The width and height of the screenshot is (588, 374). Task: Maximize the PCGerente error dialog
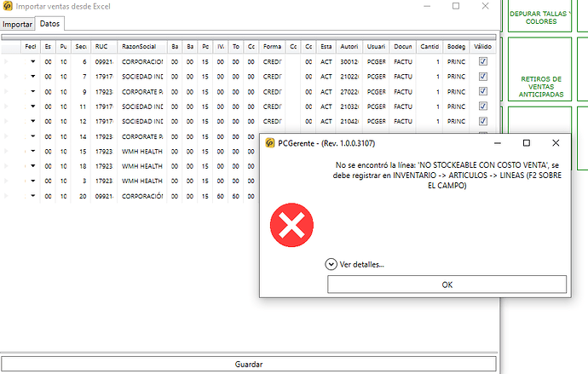pos(526,143)
